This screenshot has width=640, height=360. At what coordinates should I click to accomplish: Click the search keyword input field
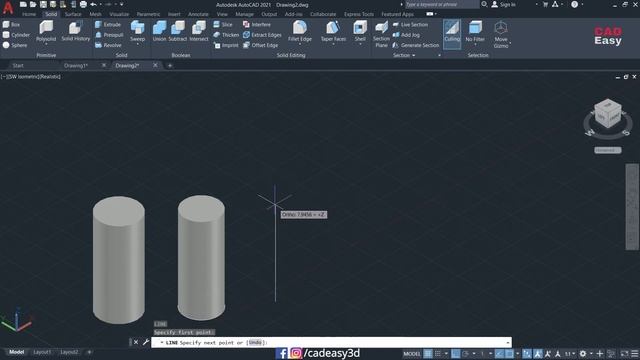point(441,4)
